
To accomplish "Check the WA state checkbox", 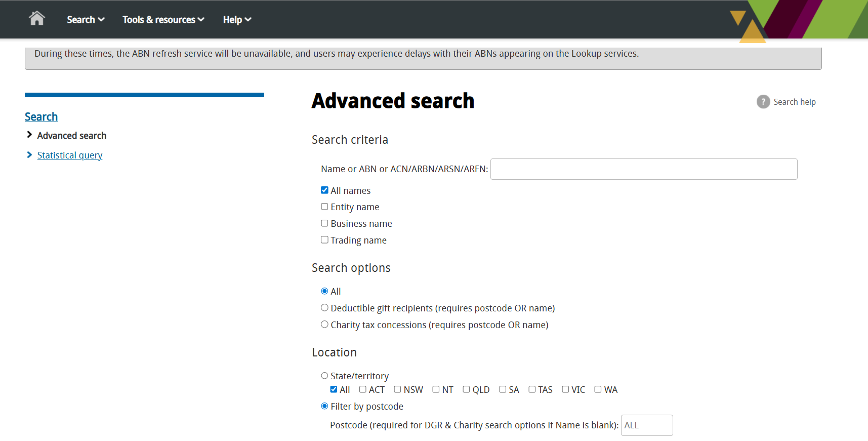I will (598, 389).
